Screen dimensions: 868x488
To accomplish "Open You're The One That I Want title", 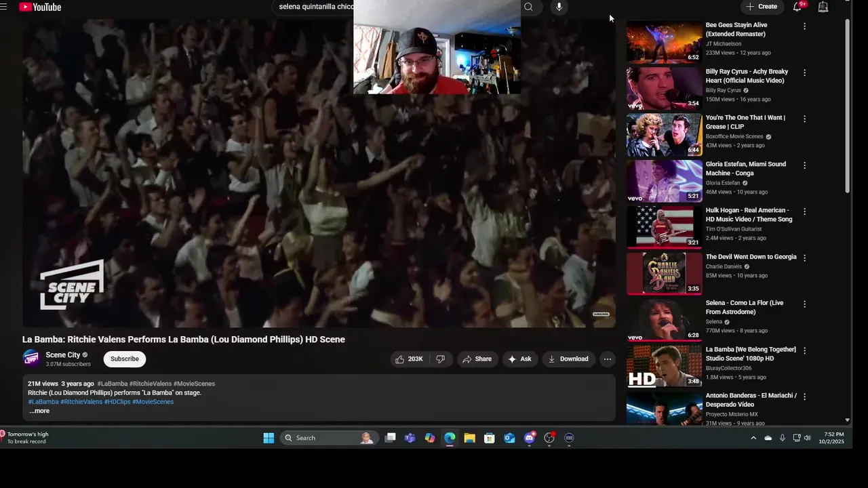I will coord(745,122).
